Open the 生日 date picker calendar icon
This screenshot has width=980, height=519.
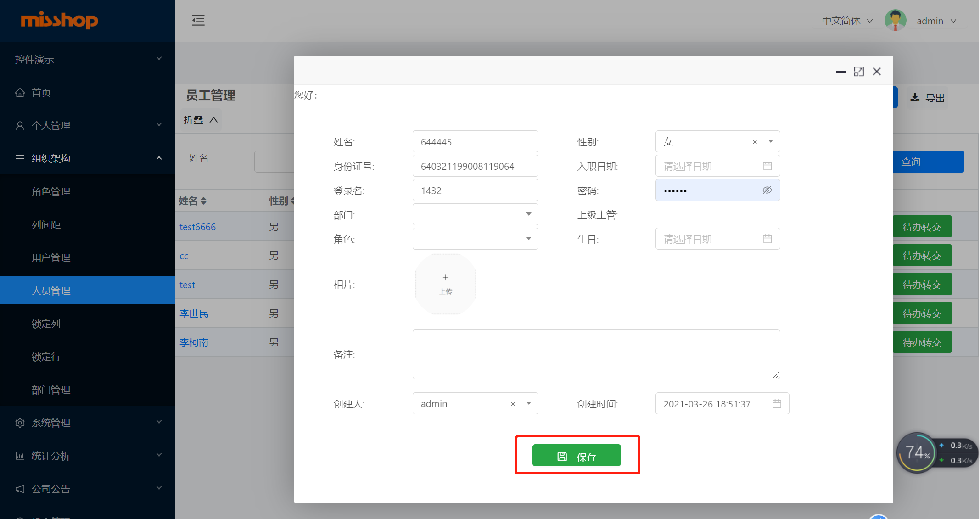(x=767, y=239)
